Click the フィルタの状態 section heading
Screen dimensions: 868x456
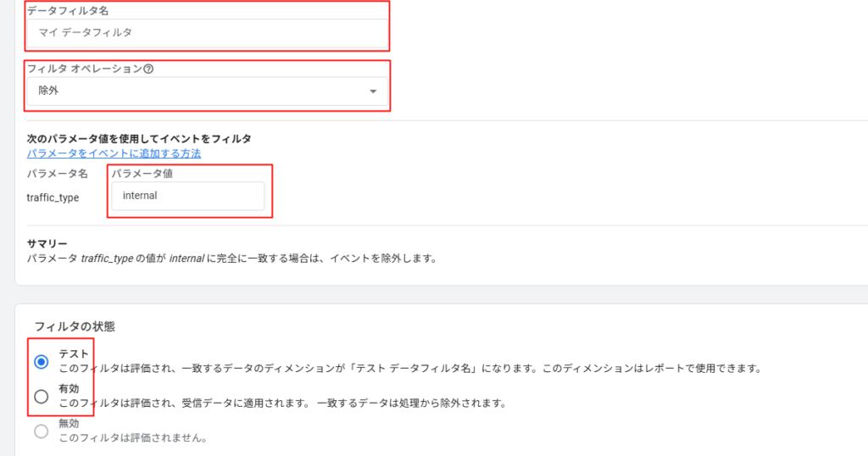(75, 326)
